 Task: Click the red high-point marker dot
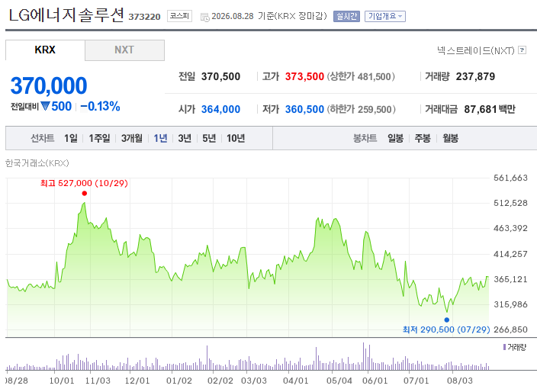point(84,194)
